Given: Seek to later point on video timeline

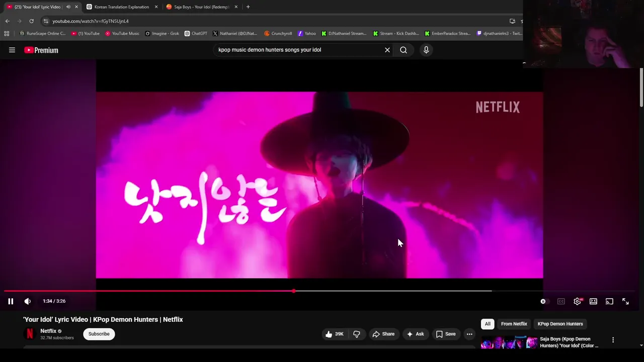Looking at the screenshot, I should [392, 291].
